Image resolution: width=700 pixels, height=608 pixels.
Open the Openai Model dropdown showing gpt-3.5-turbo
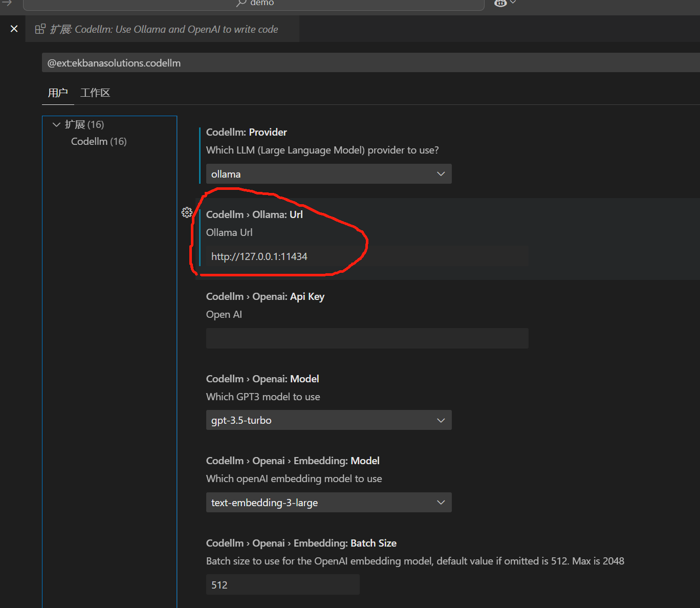[329, 420]
